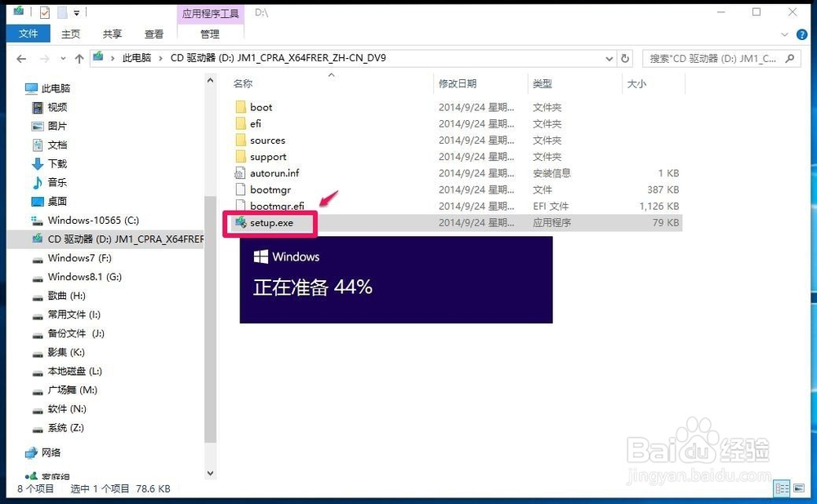Click the Forward navigation arrow
817x504 pixels.
[44, 58]
